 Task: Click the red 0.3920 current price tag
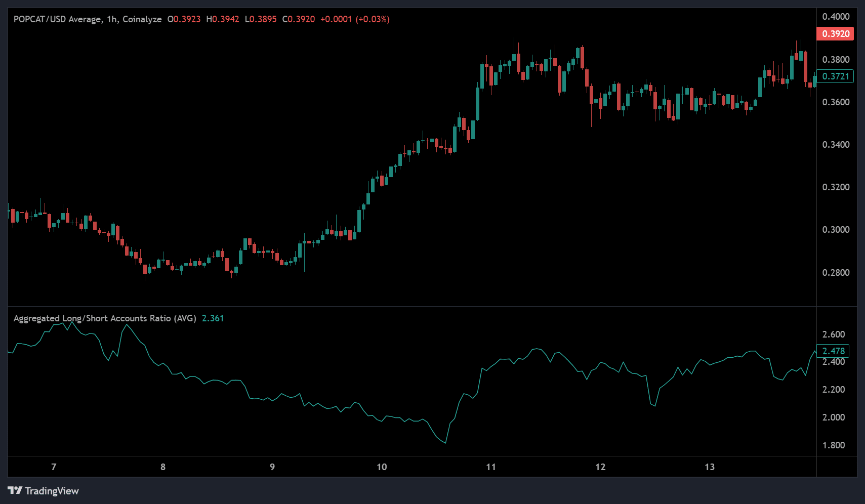pos(835,34)
